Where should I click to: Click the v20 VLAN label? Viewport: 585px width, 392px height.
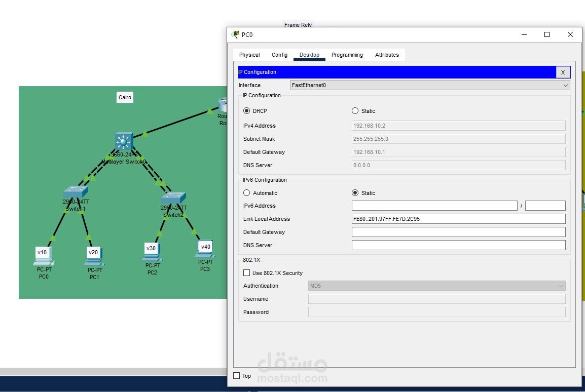pos(93,252)
